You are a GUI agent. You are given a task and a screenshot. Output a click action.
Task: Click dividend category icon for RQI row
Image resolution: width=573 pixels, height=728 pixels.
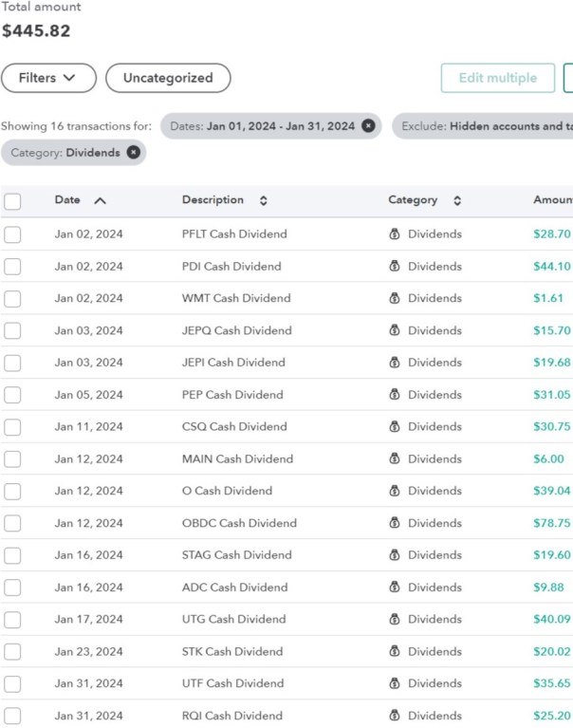395,716
